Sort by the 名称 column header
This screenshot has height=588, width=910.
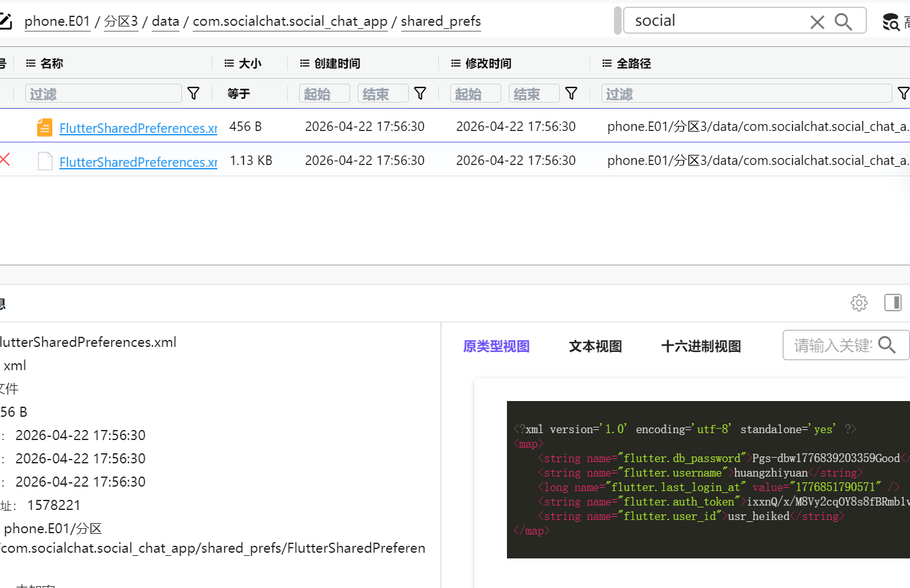52,63
